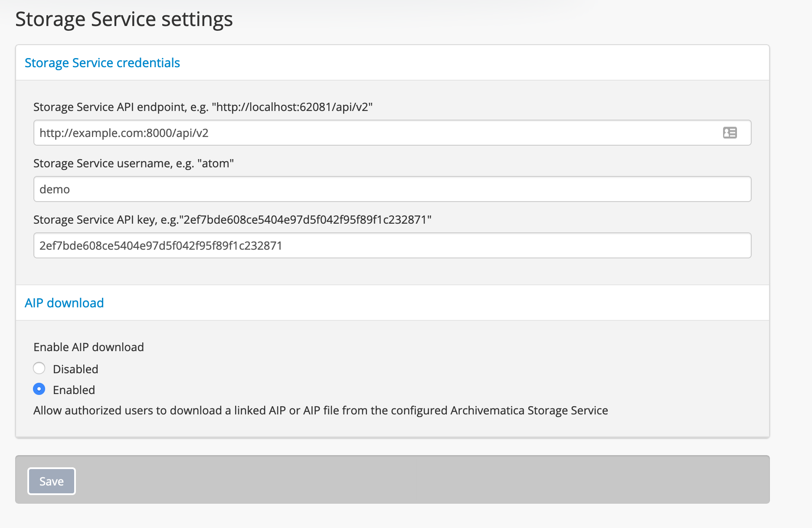
Task: Click the AIP download help description text
Action: [321, 411]
